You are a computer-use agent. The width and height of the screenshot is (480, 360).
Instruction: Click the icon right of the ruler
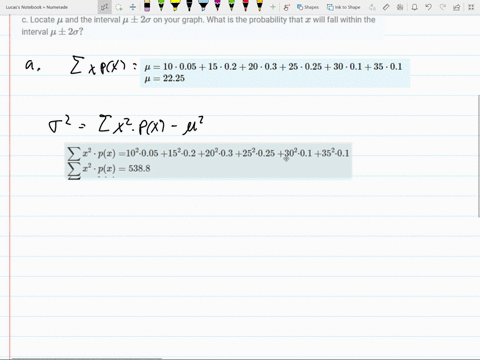400,7
